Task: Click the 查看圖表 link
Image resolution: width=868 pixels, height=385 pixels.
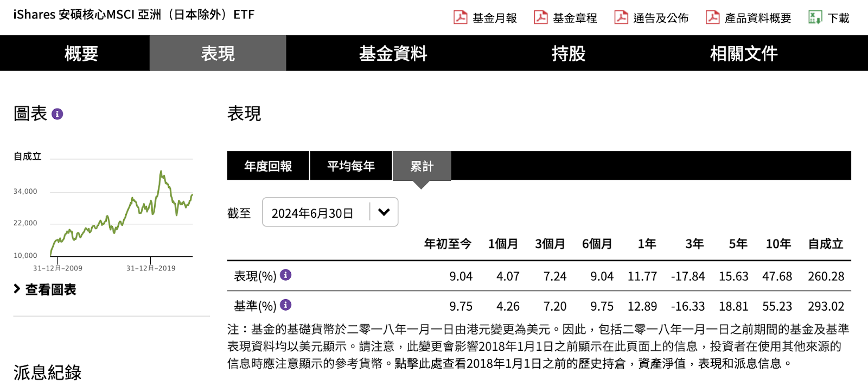Action: 50,289
